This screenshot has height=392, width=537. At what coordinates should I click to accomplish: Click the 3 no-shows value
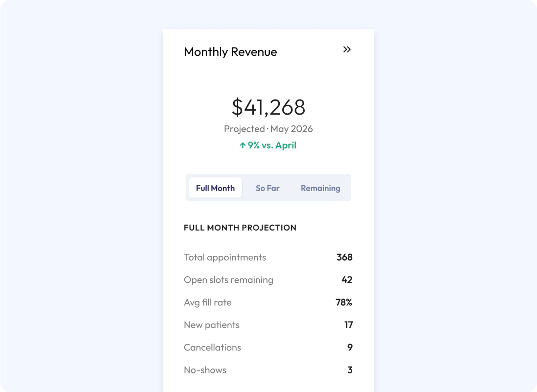(x=350, y=370)
